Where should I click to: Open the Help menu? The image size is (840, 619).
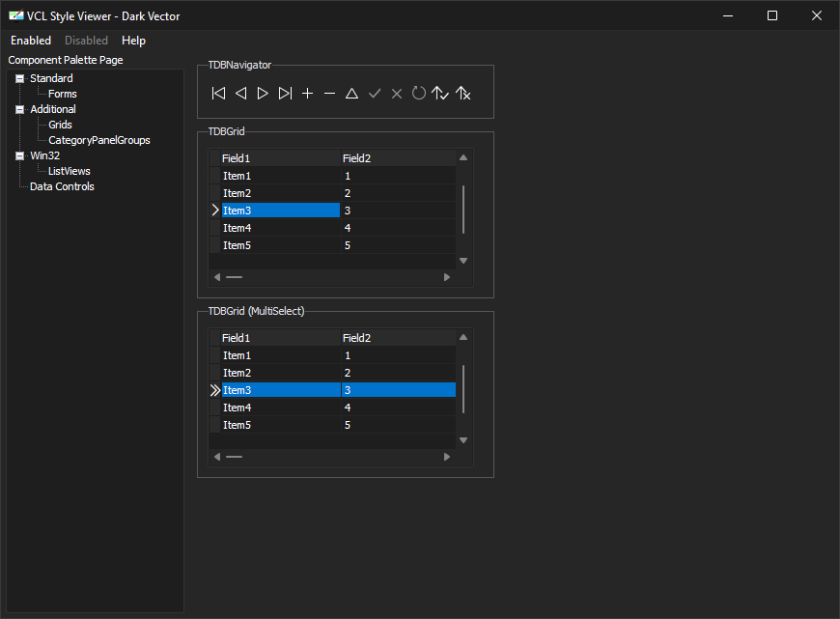tap(133, 41)
